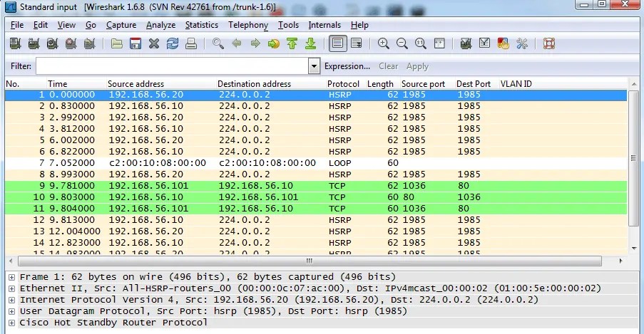This screenshot has height=334, width=644.
Task: Click the Apply filter button
Action: 417,66
